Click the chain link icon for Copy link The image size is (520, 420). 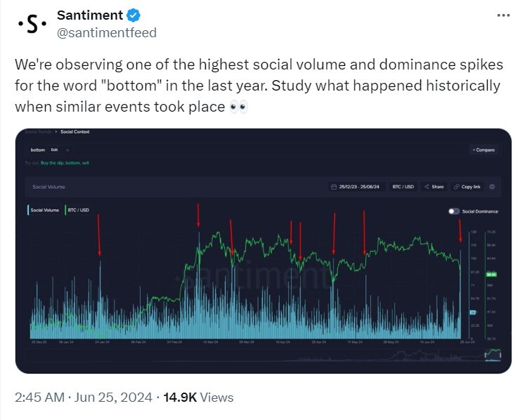tap(456, 187)
